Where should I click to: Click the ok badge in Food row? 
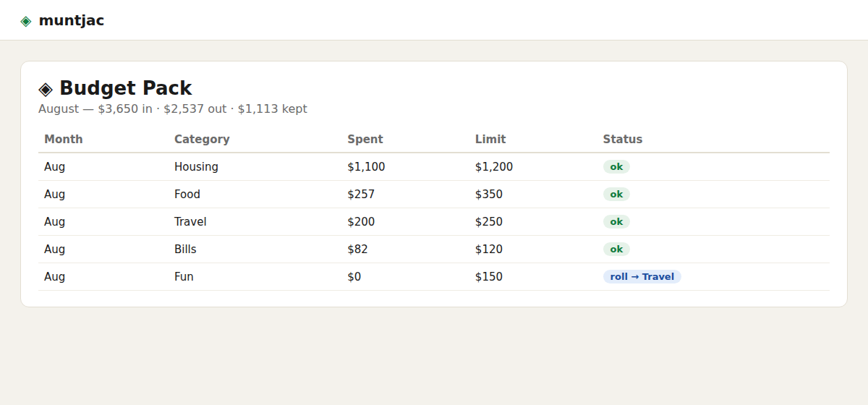click(x=616, y=195)
